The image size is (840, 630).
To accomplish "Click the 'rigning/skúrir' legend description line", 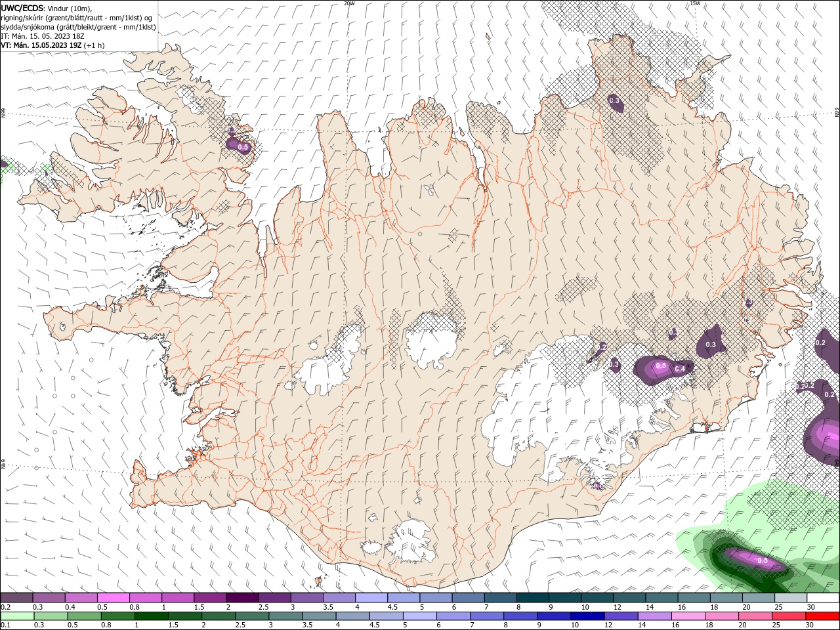I will (x=77, y=18).
